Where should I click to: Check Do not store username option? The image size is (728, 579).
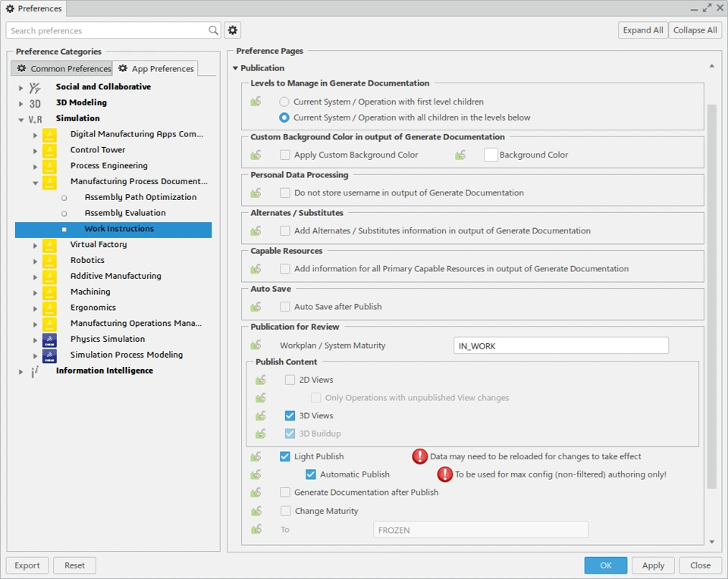coord(285,192)
